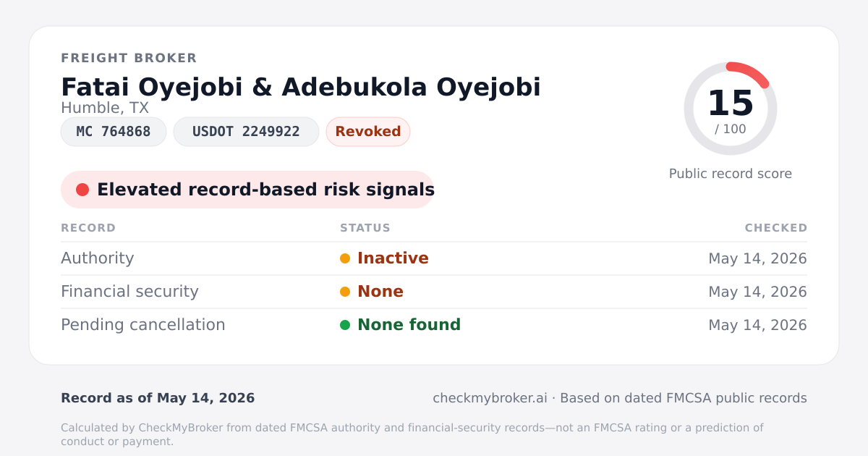Screen dimensions: 868x456
Task: Select the USDOT 2249922 badge
Action: [246, 132]
